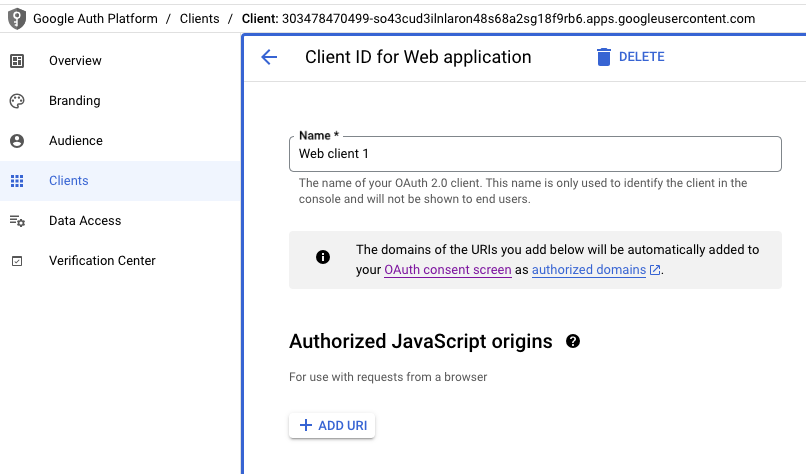Image resolution: width=806 pixels, height=474 pixels.
Task: Click the Name field containing Web client 1
Action: pyautogui.click(x=535, y=154)
